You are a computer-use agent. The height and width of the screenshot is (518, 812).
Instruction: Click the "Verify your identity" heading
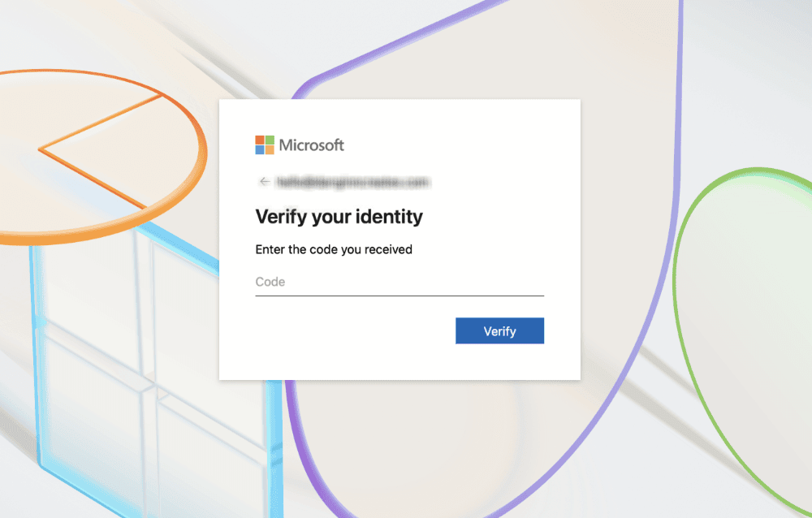tap(339, 217)
